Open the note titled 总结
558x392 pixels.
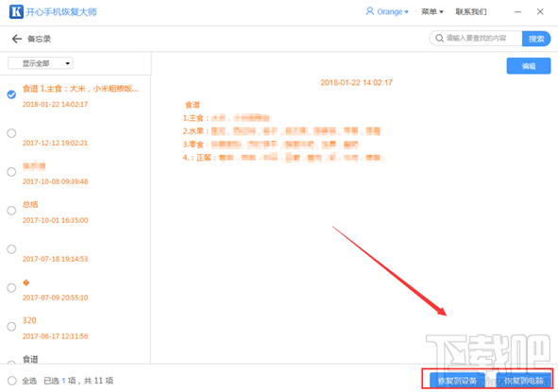[x=30, y=204]
